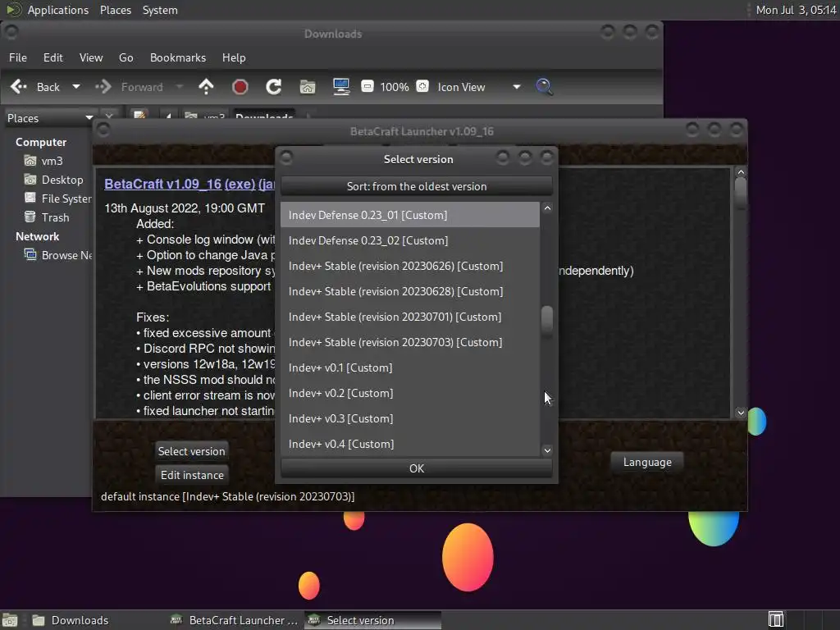Click the vm3 icon in the sidebar
The image size is (840, 630).
click(x=30, y=161)
